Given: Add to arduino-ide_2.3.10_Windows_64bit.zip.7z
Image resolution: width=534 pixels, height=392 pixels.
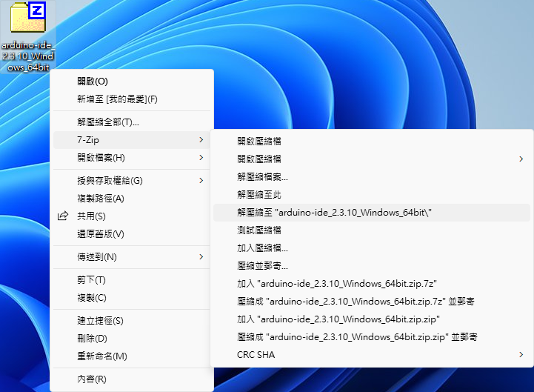Looking at the screenshot, I should 372,284.
